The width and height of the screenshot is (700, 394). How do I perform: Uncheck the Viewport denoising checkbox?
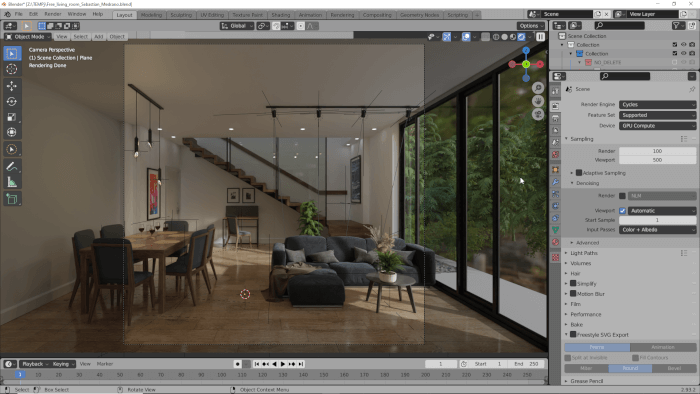[x=622, y=211]
